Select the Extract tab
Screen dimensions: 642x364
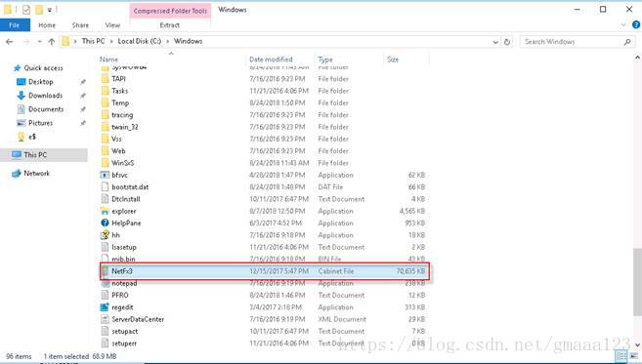click(x=169, y=25)
